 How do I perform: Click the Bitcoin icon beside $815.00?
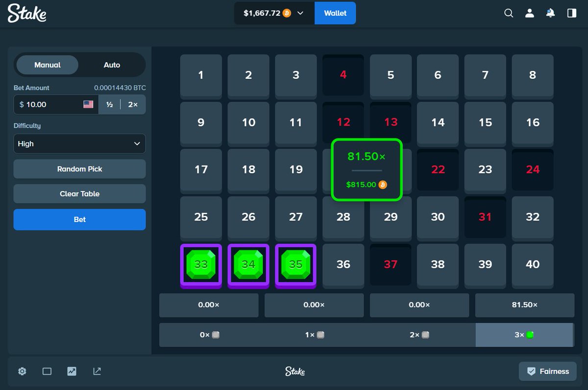tap(383, 185)
